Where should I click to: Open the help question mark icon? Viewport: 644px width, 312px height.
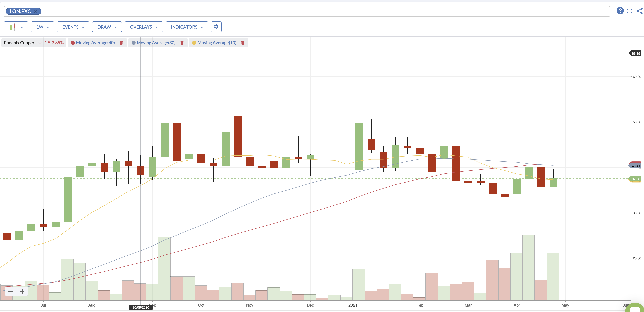[x=620, y=11]
